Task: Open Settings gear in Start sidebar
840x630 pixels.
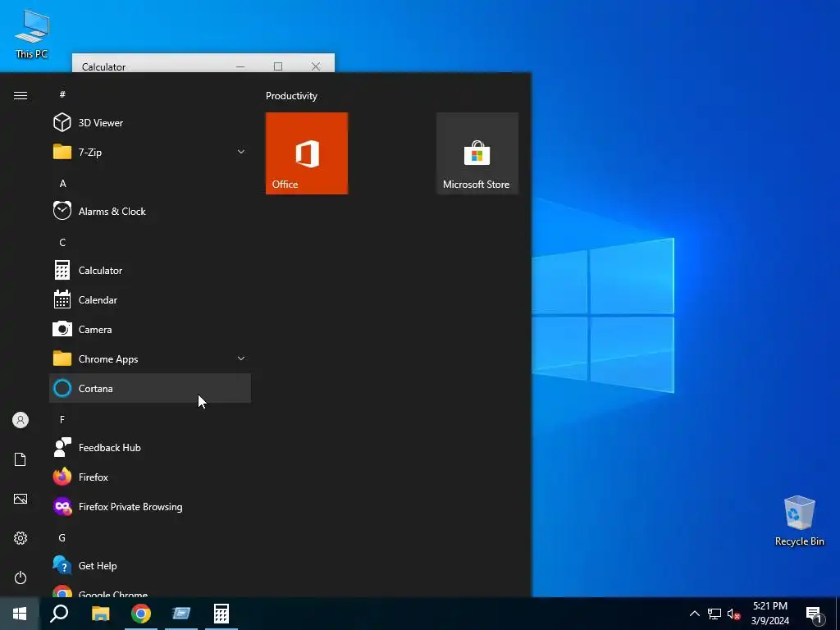Action: 21,538
